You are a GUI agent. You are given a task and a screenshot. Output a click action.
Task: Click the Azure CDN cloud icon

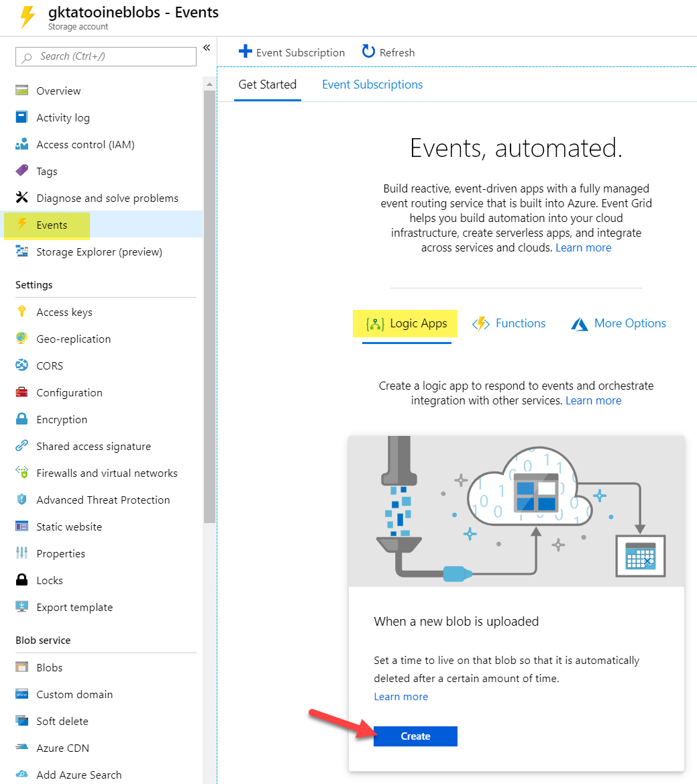[22, 748]
